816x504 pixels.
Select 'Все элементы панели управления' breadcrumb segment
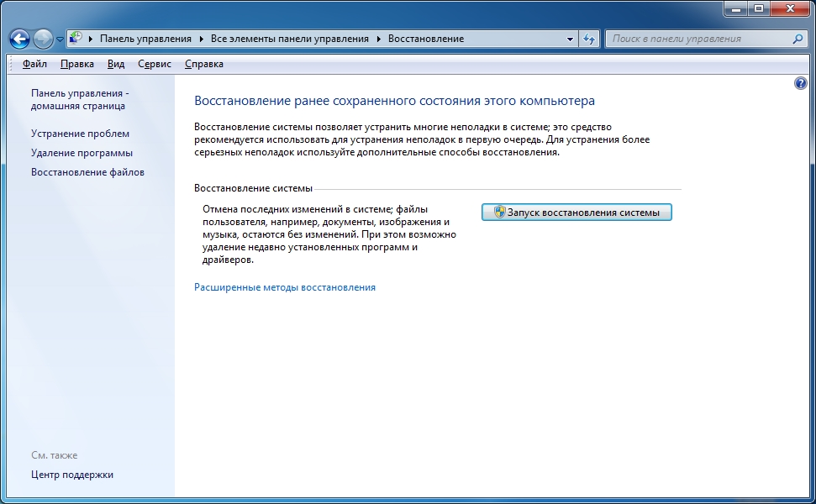coord(290,39)
